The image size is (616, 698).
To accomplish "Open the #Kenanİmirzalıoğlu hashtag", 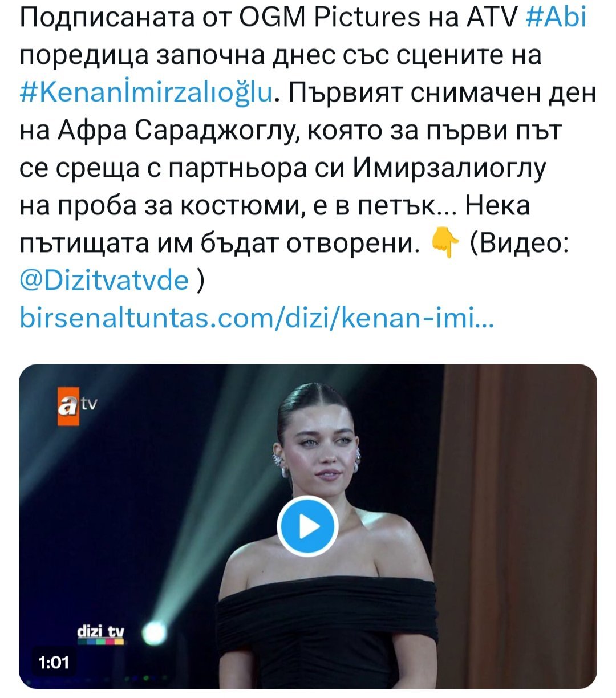I will (147, 94).
